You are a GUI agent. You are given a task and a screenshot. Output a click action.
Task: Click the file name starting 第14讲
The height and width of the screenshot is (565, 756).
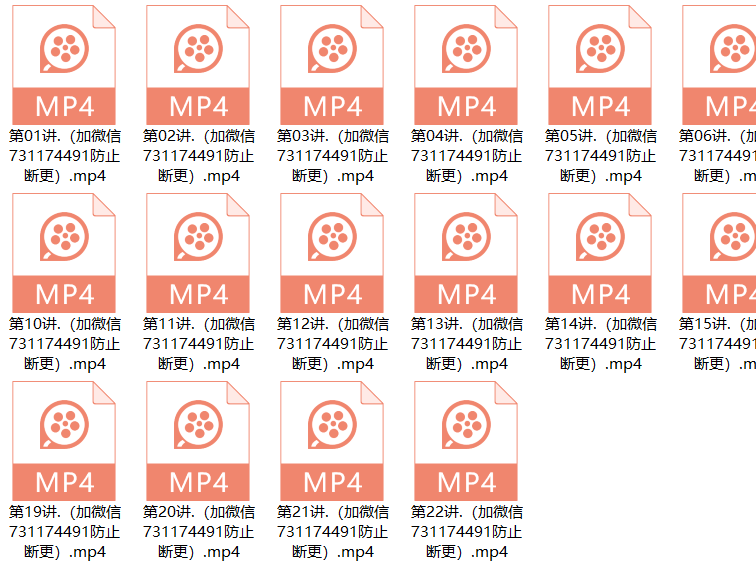[x=601, y=344]
